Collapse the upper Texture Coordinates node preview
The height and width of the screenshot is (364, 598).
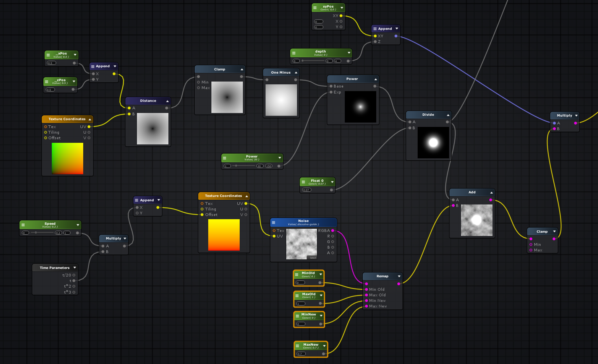(90, 119)
